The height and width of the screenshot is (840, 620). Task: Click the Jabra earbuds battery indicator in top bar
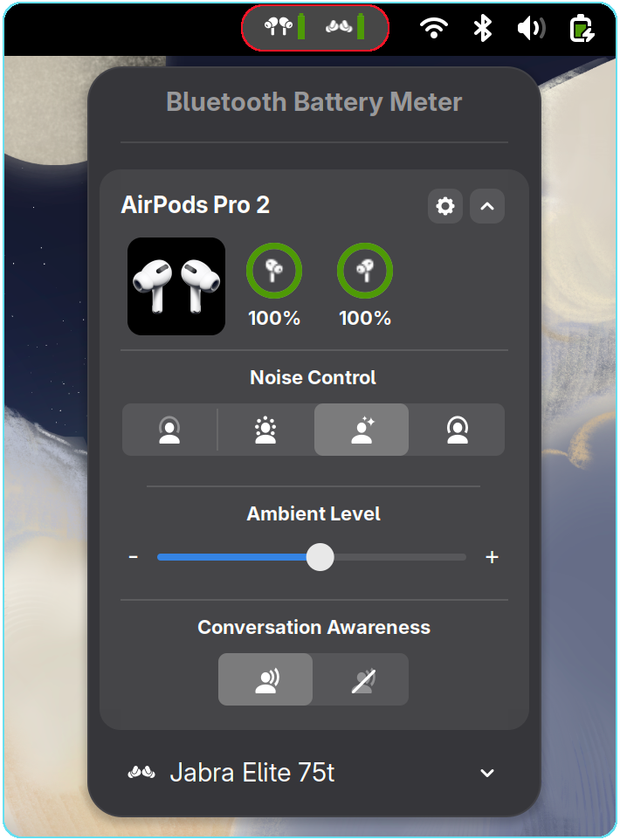[x=344, y=27]
